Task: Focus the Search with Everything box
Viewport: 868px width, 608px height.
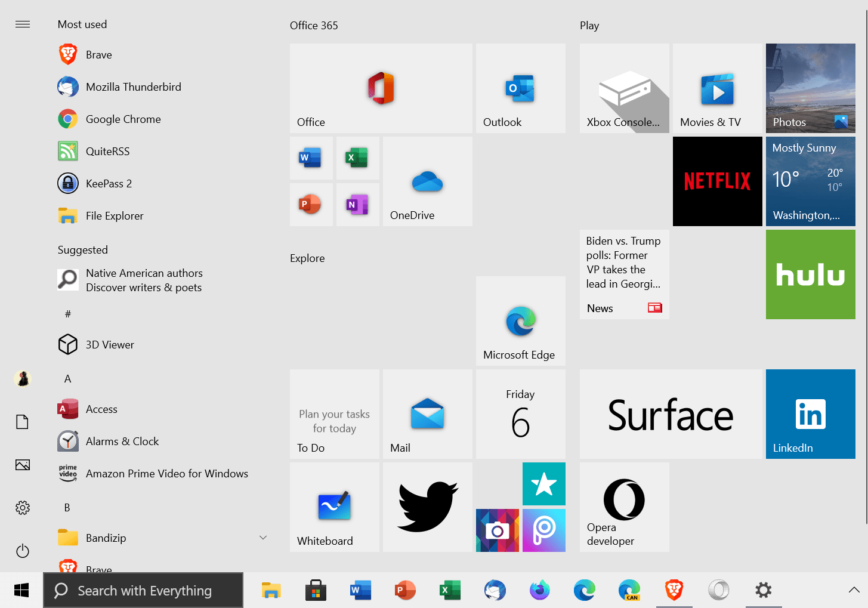Action: [143, 591]
